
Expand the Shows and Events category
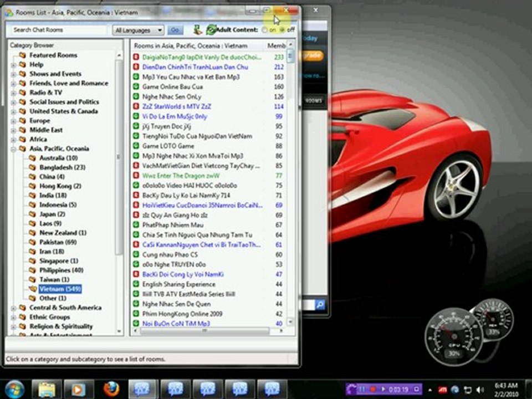pos(13,74)
